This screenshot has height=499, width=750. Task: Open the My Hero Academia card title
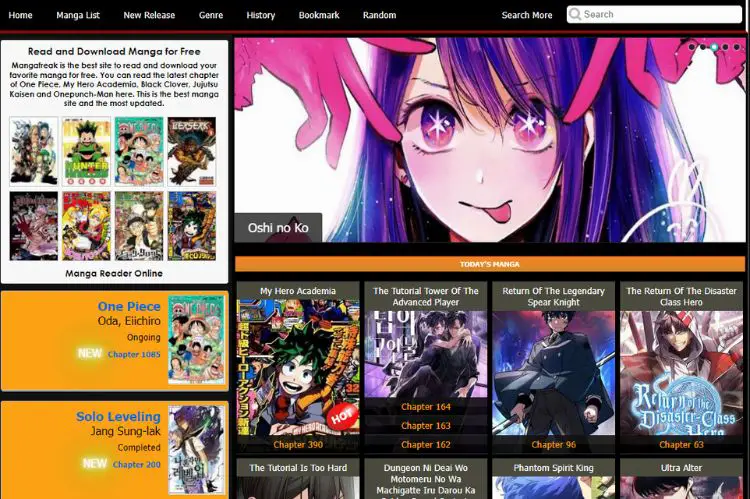tap(298, 291)
